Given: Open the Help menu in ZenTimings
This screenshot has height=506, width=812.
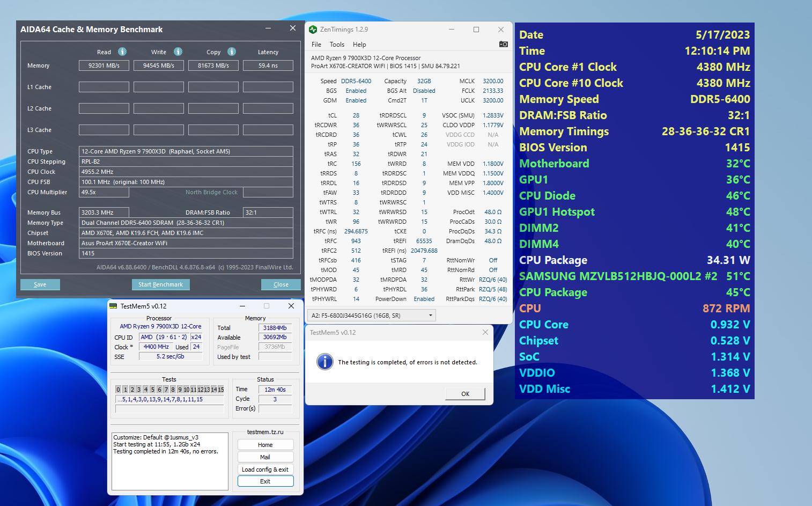Looking at the screenshot, I should click(x=359, y=45).
